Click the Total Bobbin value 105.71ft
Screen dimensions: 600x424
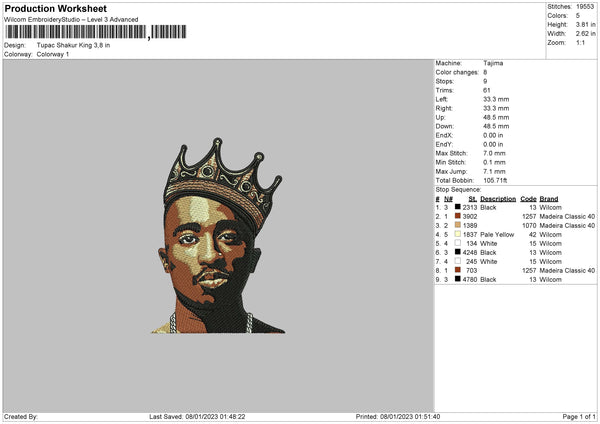point(496,180)
